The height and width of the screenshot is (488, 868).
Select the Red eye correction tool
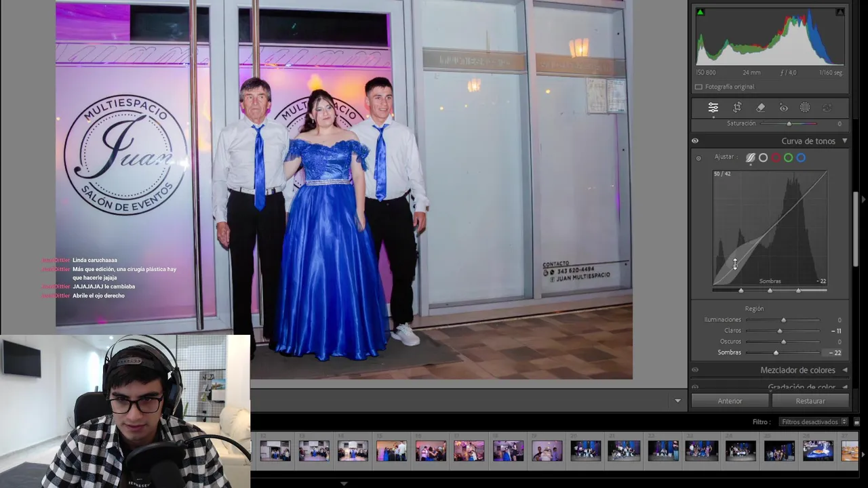[x=783, y=108]
